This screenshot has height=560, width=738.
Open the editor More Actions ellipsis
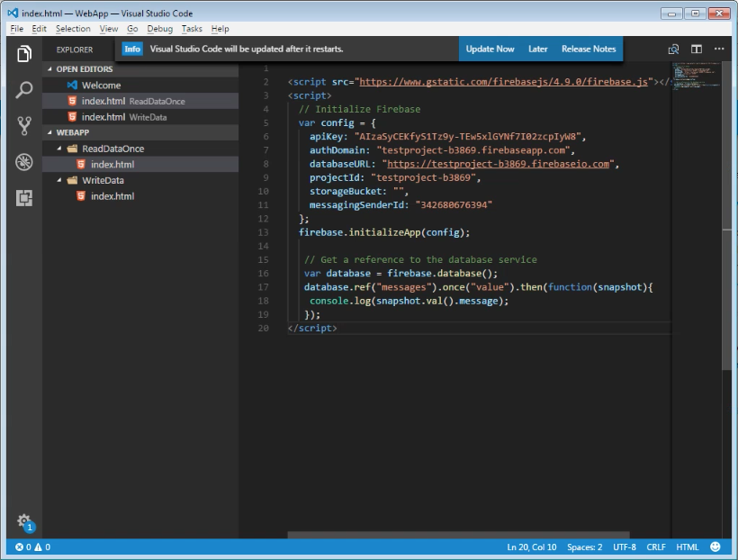pos(719,49)
